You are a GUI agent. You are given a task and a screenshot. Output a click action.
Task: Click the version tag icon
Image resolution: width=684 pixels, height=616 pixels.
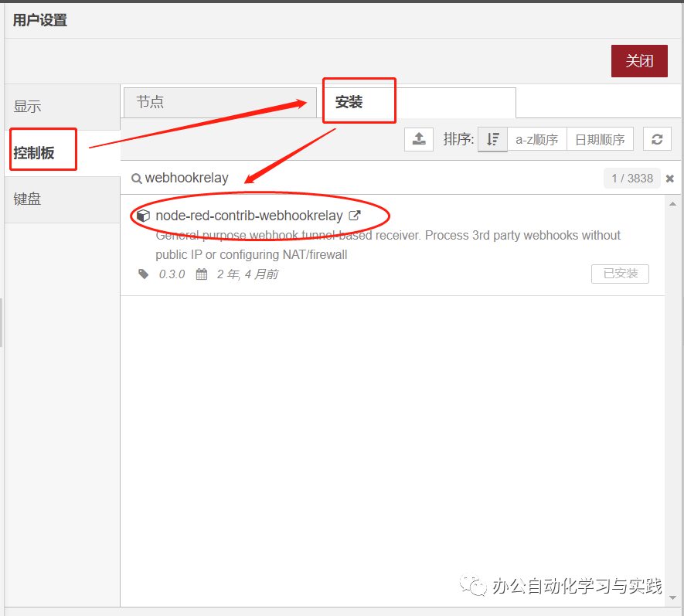pyautogui.click(x=144, y=274)
